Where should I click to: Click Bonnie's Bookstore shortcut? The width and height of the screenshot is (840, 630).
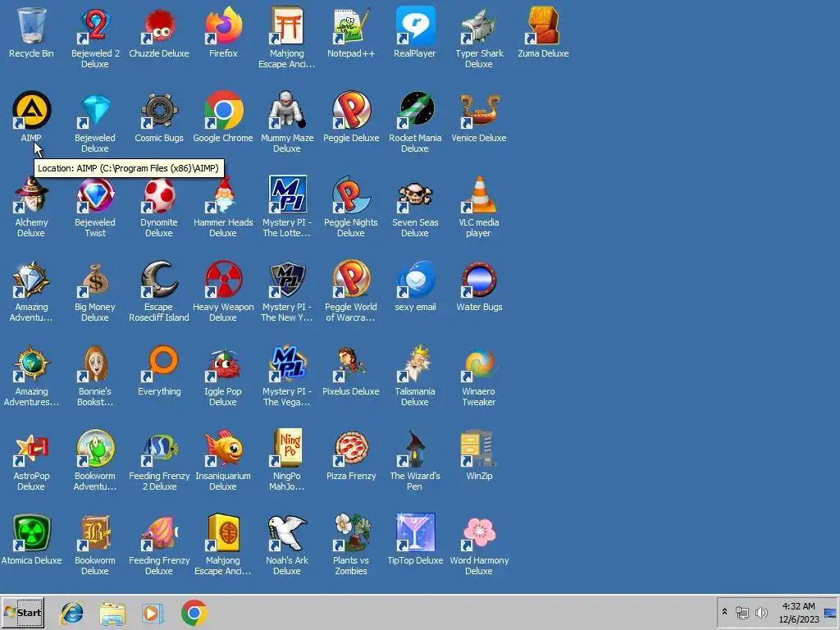pos(95,364)
